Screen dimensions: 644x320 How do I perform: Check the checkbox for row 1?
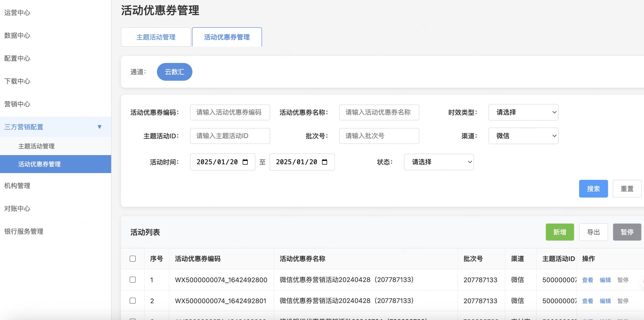[x=132, y=279]
